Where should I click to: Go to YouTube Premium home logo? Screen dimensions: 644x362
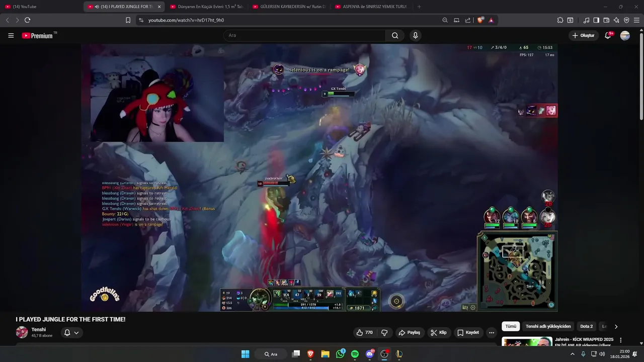(37, 35)
